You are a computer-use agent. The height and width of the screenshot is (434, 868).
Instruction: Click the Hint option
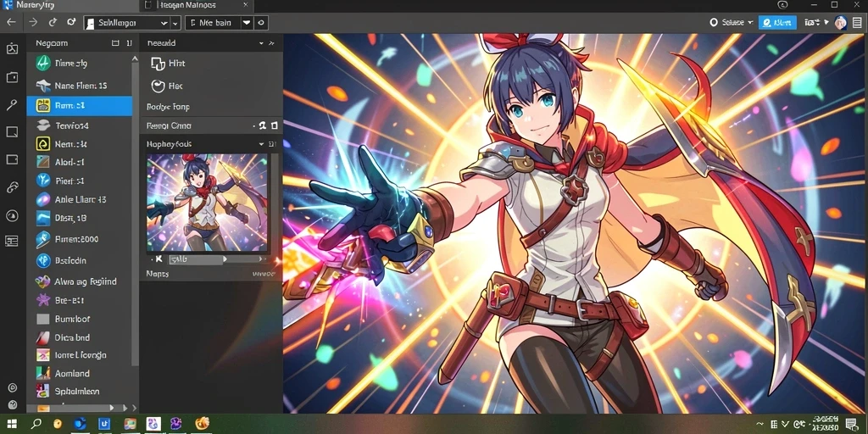(169, 64)
